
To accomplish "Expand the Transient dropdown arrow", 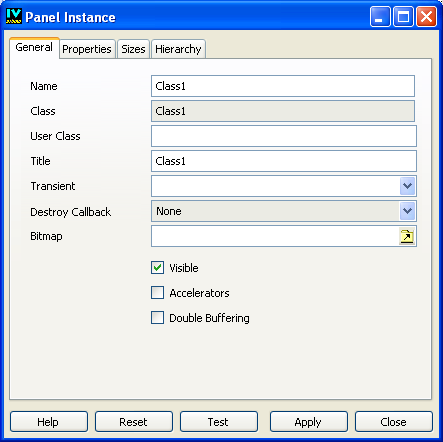I will pos(407,186).
